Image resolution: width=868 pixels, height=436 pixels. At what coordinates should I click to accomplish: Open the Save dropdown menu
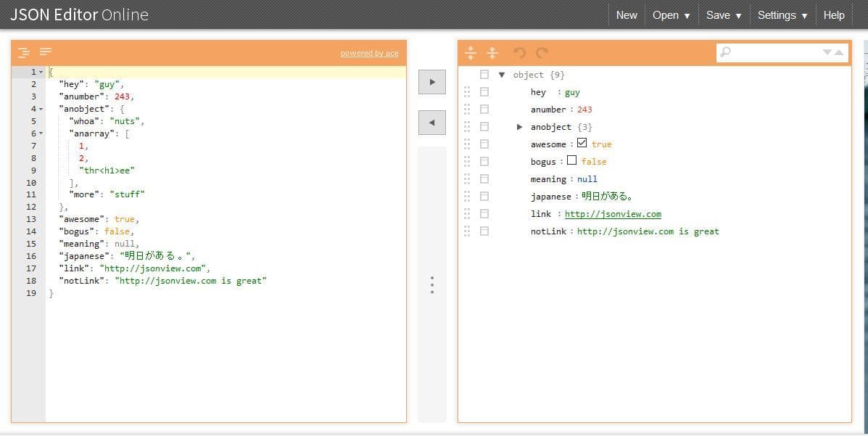tap(724, 15)
